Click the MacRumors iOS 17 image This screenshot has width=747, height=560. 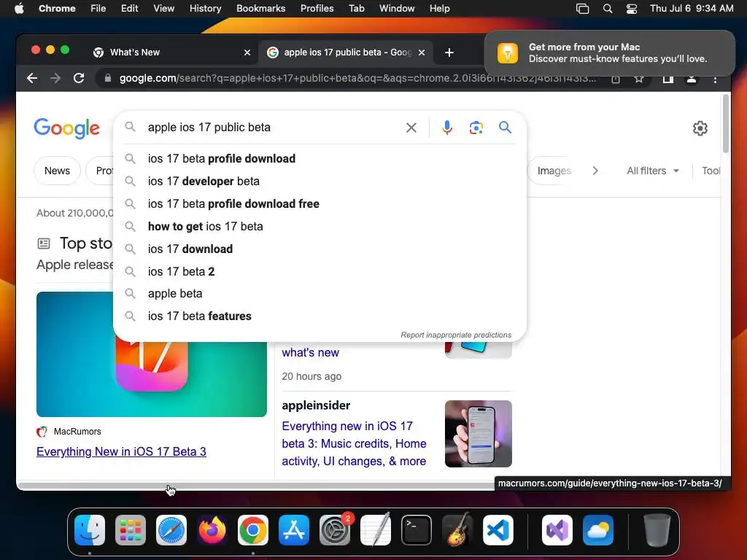152,354
